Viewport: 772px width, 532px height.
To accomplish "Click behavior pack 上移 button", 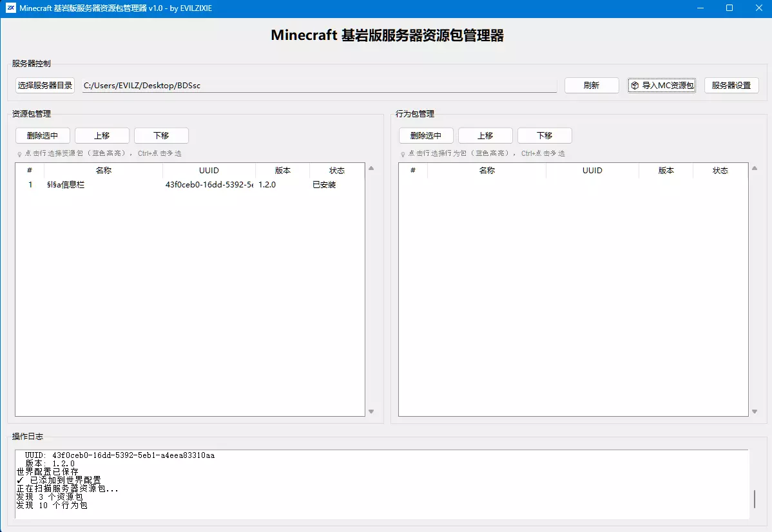I will (x=485, y=135).
